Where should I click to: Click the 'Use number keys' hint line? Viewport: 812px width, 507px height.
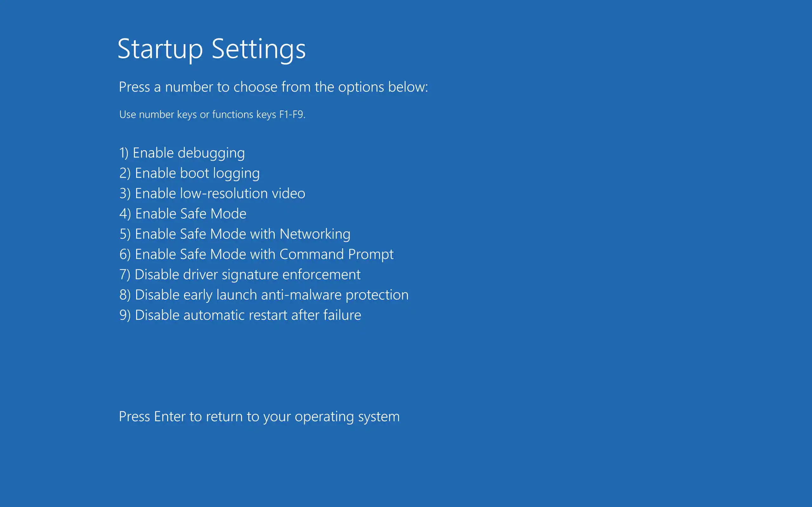[212, 114]
